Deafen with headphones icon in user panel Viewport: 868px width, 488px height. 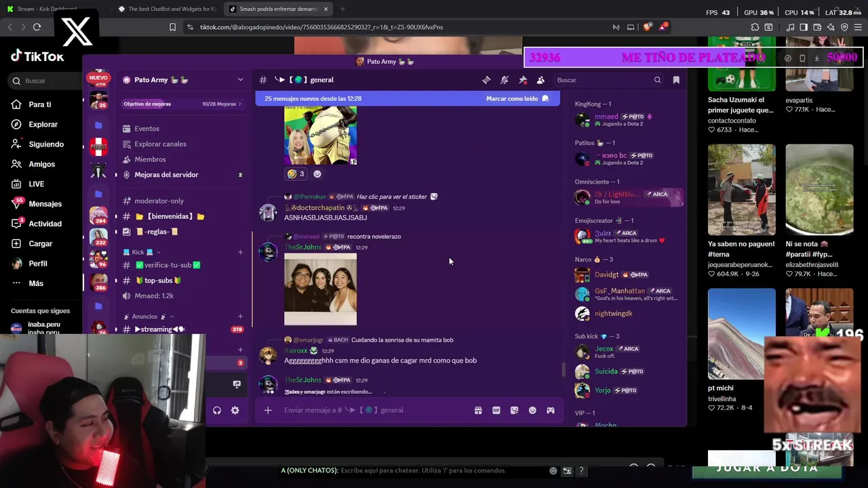pyautogui.click(x=217, y=410)
